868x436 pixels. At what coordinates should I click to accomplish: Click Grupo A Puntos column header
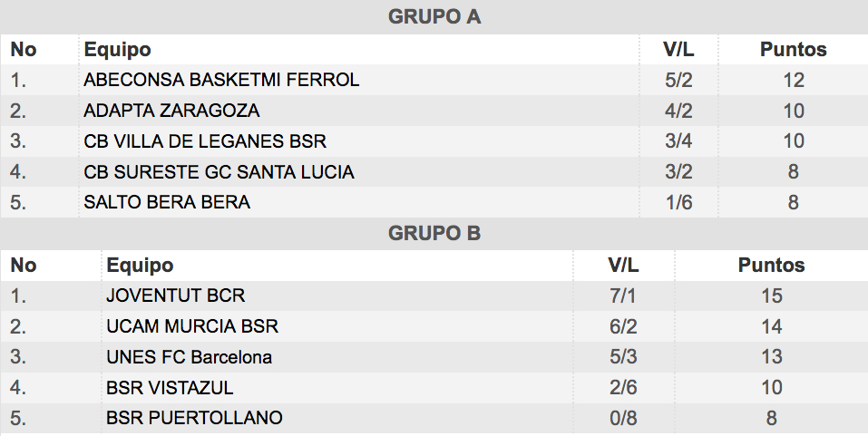[x=793, y=49]
